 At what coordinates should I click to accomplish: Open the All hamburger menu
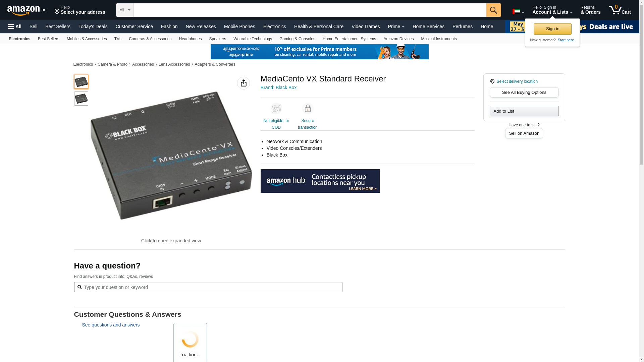tap(15, 26)
